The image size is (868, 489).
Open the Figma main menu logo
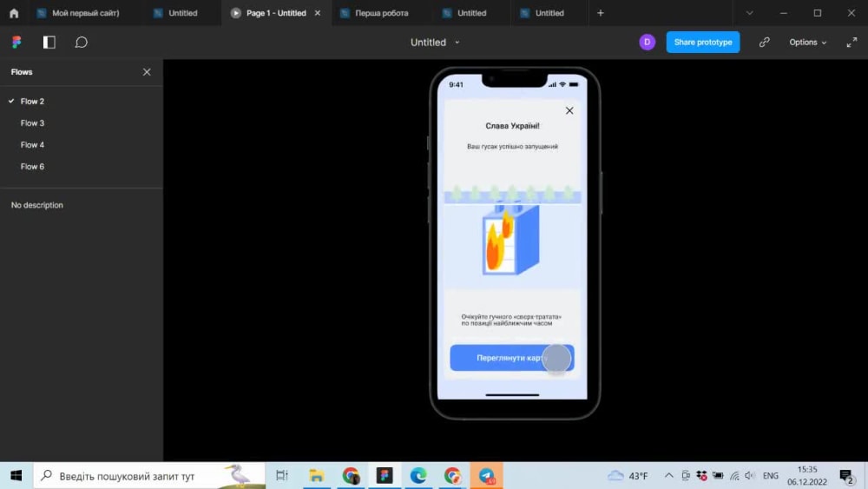[x=16, y=42]
